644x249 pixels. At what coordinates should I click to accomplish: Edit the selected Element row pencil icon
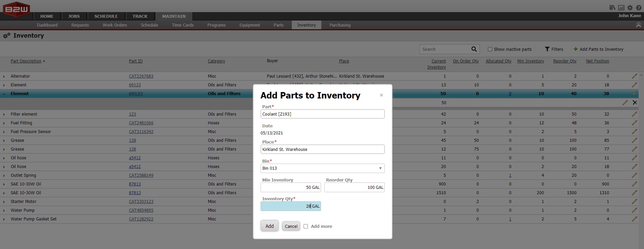tap(634, 94)
